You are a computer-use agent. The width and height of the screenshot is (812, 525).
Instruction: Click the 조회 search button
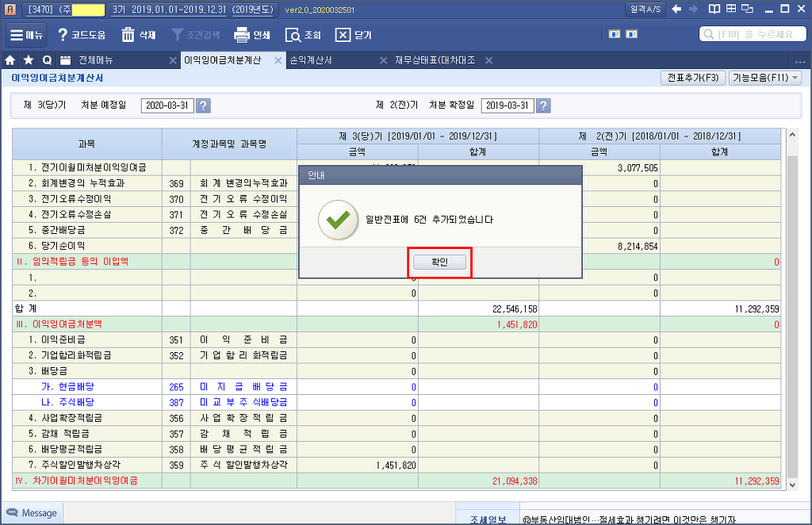303,35
